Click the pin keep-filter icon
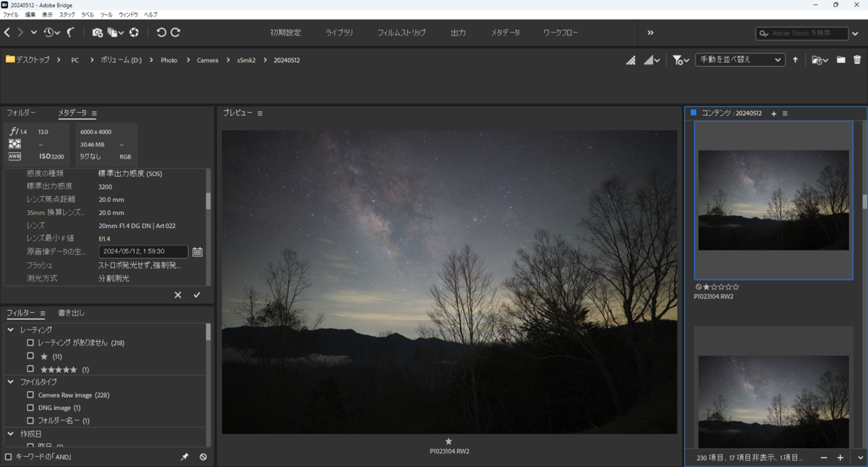Viewport: 868px width, 467px height. (x=184, y=457)
